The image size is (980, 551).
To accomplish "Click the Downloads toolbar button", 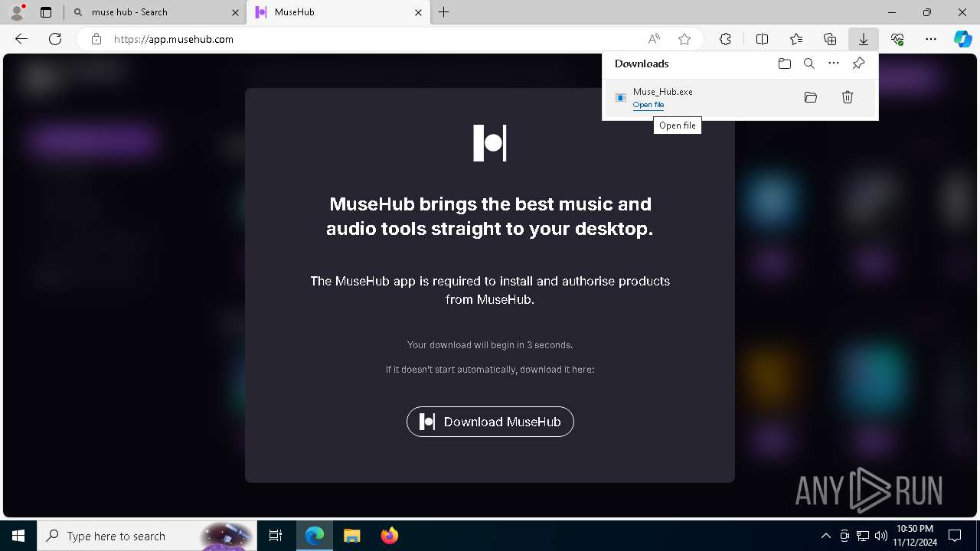I will click(863, 39).
